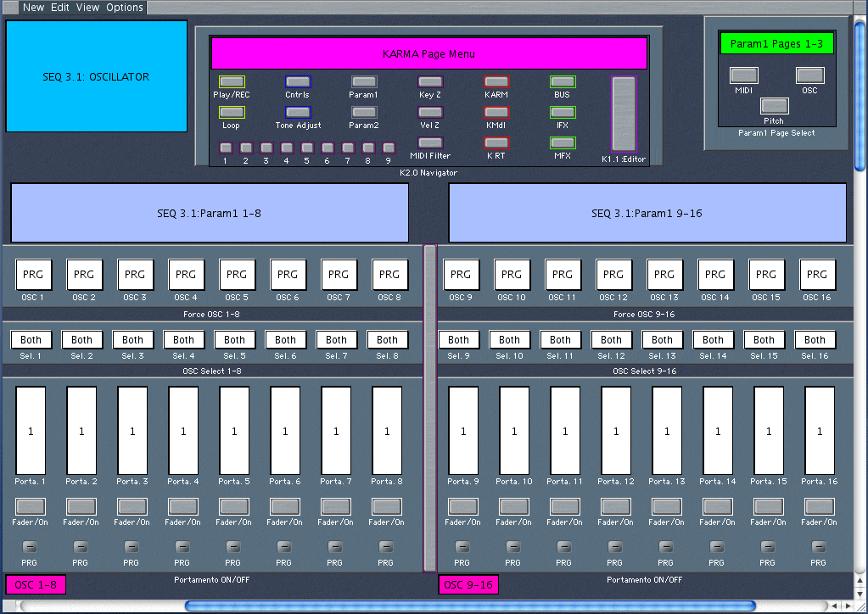The width and height of the screenshot is (868, 614).
Task: Open the MFX page
Action: tap(563, 142)
